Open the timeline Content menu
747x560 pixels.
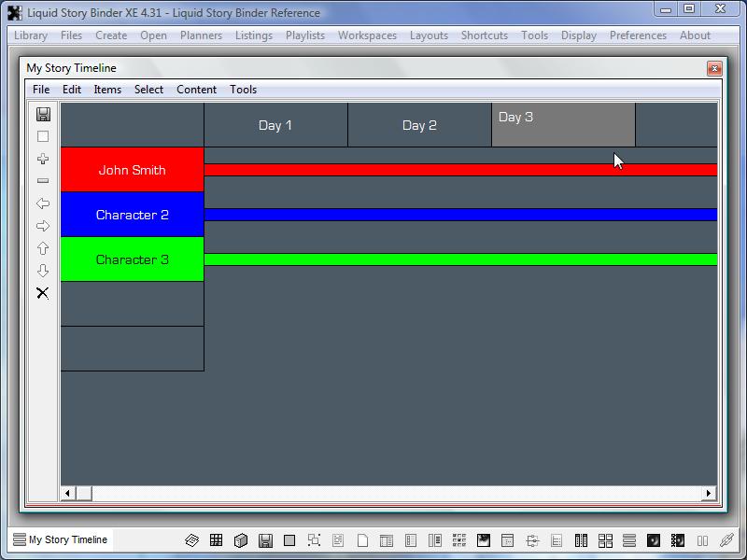pyautogui.click(x=196, y=90)
